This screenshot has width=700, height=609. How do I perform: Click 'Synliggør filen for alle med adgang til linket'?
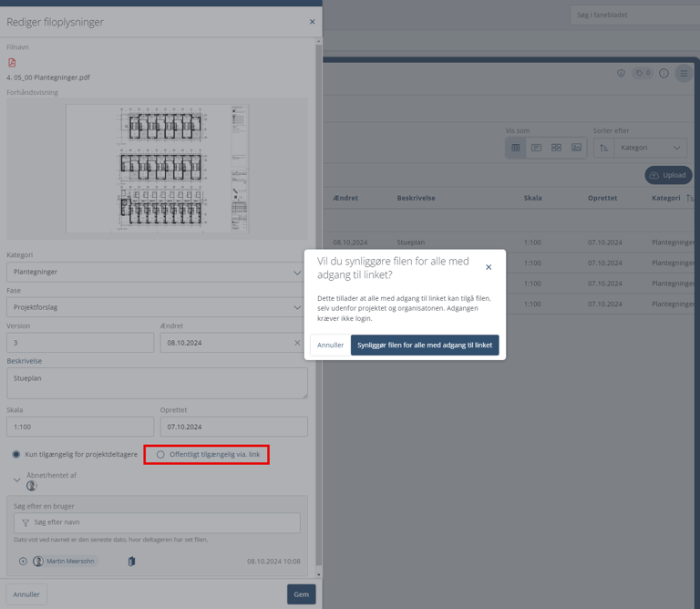click(x=425, y=346)
